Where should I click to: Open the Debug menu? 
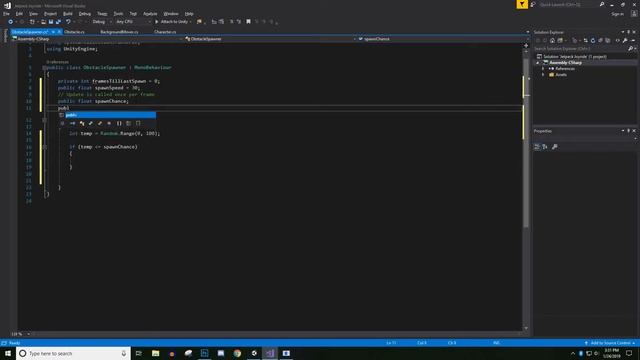click(85, 14)
